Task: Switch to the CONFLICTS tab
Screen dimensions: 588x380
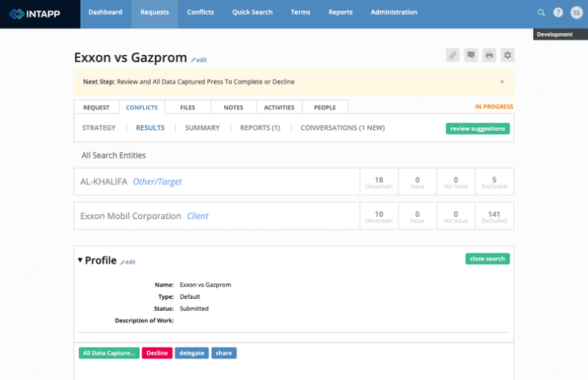Action: pyautogui.click(x=142, y=107)
